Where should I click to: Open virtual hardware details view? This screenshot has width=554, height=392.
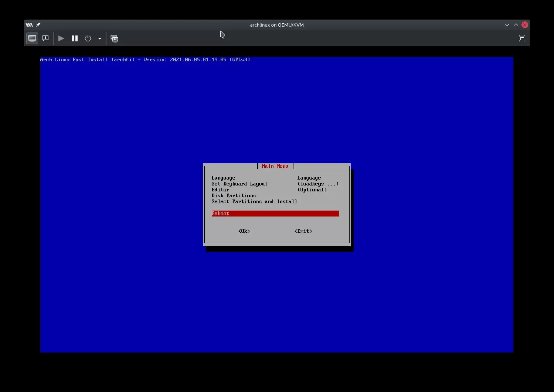click(x=45, y=38)
